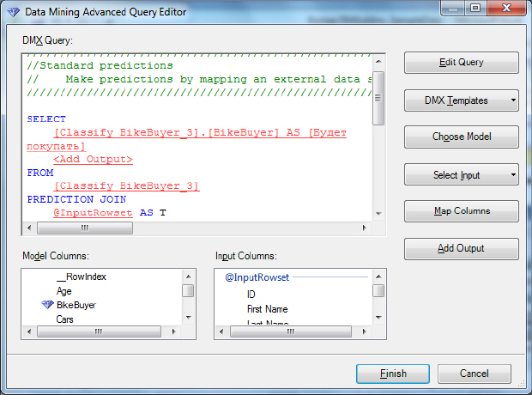Select the BikeBuyer model column
Screen dimensions: 532x395
point(76,305)
